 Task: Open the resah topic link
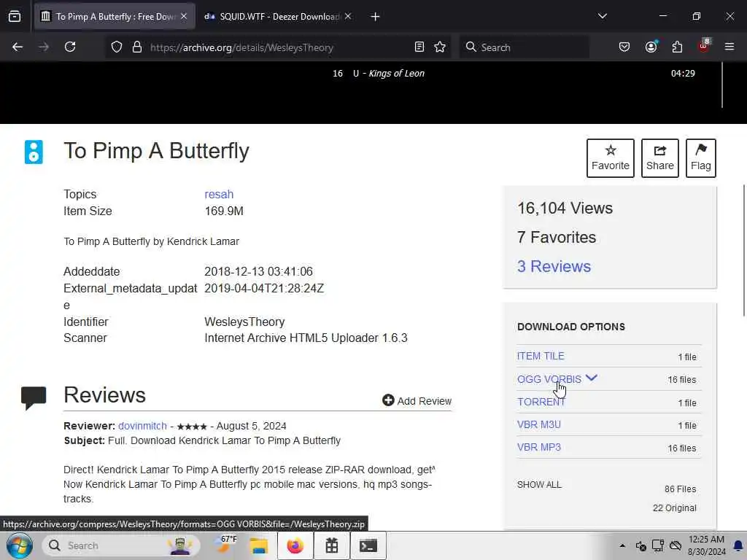point(219,194)
